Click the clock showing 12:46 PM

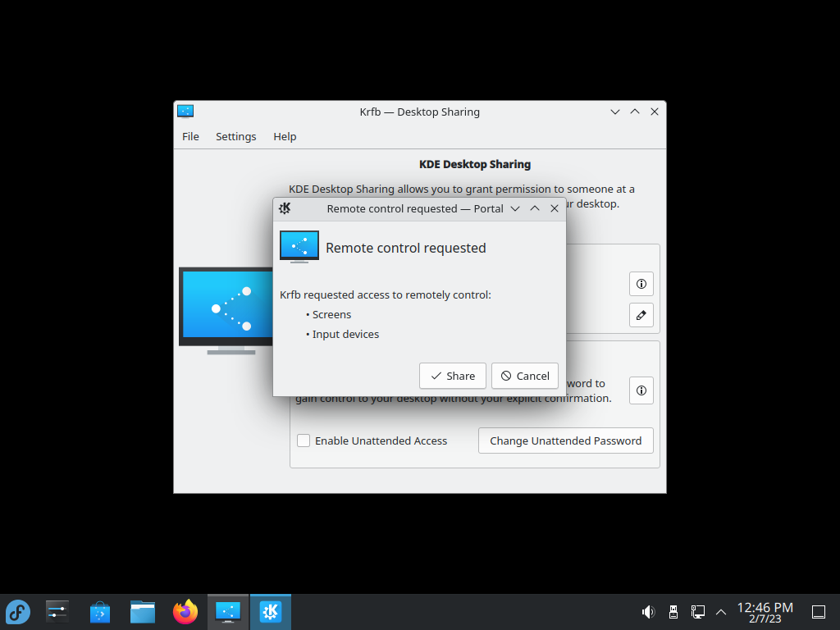tap(765, 612)
